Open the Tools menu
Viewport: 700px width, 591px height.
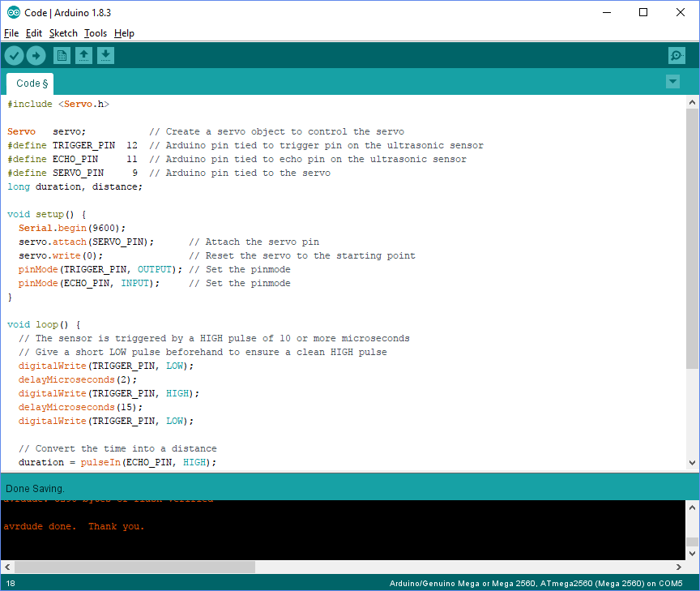(x=96, y=33)
